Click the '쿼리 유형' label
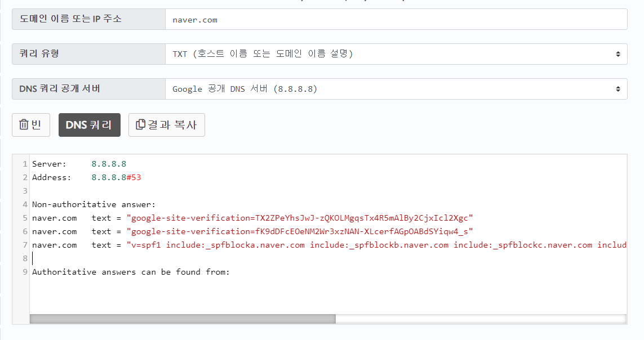The height and width of the screenshot is (340, 644). pyautogui.click(x=39, y=53)
